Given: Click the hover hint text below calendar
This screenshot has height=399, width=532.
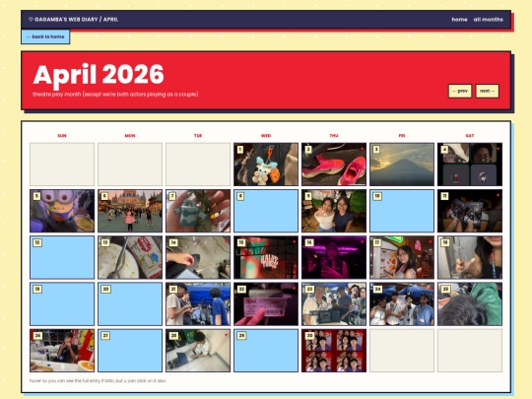Looking at the screenshot, I should (x=98, y=380).
